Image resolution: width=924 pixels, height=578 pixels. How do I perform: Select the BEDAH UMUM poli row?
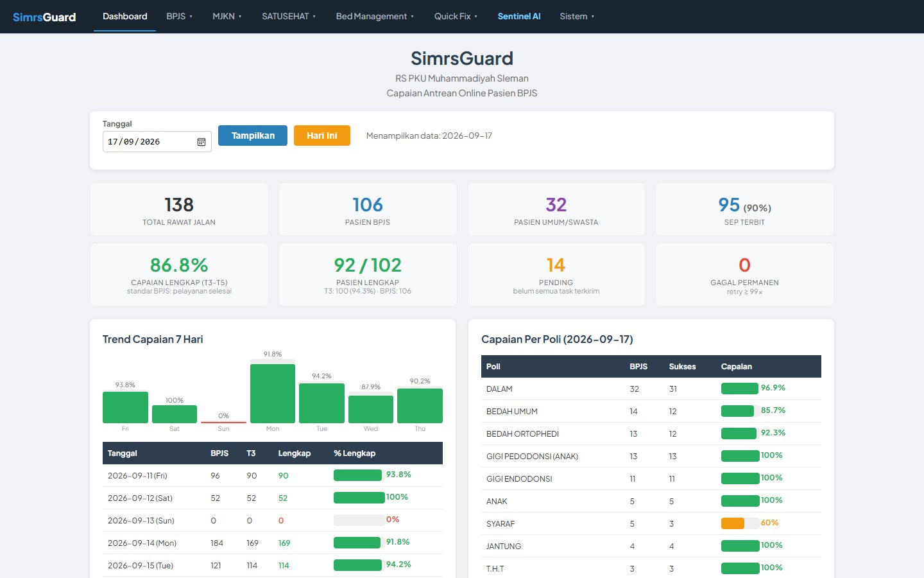651,411
